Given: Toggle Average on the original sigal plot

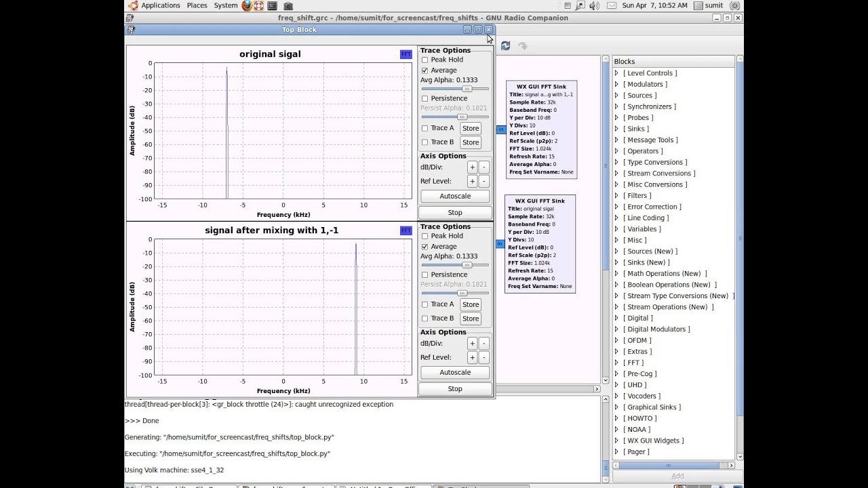Looking at the screenshot, I should 425,70.
